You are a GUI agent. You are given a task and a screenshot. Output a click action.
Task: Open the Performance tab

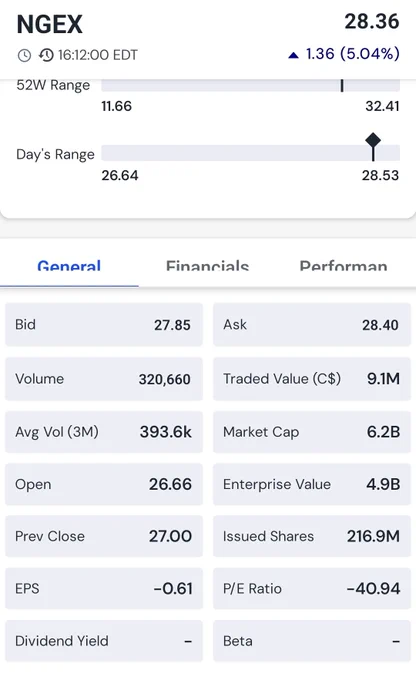click(343, 265)
